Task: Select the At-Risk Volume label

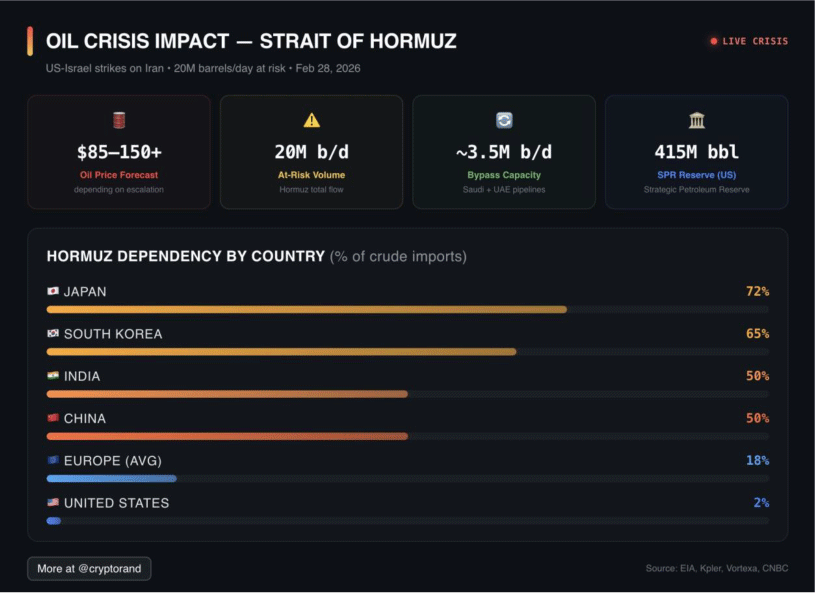Action: 311,175
